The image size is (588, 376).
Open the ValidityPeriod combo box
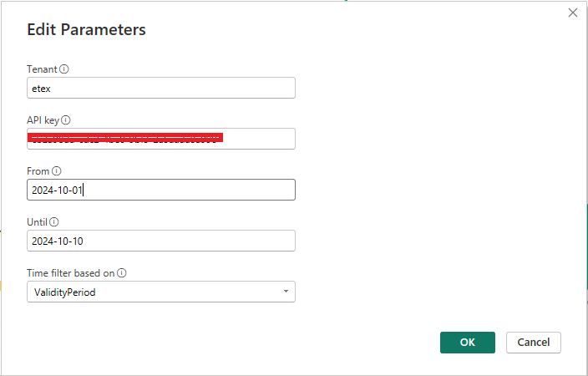pyautogui.click(x=161, y=292)
